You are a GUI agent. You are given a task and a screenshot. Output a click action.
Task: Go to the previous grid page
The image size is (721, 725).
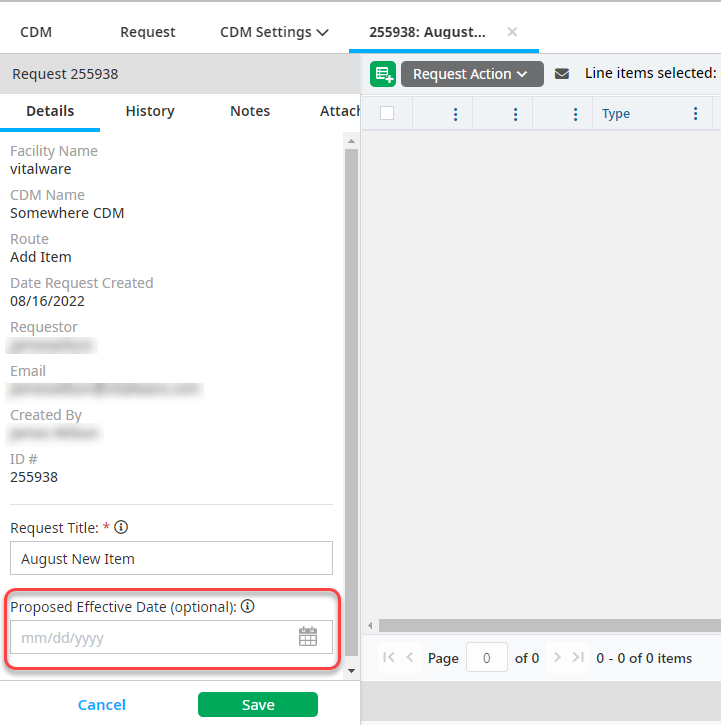pos(410,657)
